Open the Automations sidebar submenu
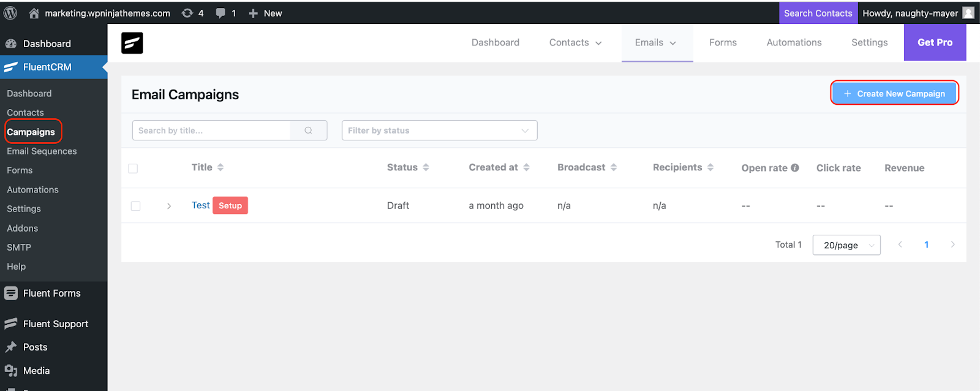980x391 pixels. (x=32, y=190)
